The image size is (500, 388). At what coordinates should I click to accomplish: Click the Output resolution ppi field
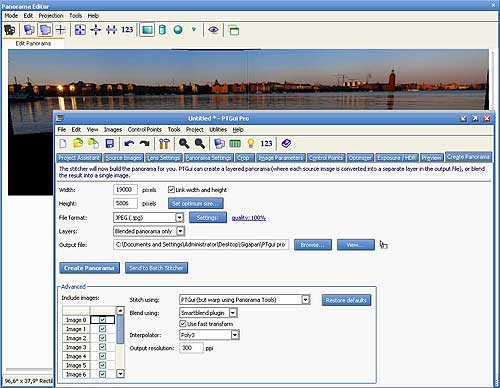click(191, 348)
